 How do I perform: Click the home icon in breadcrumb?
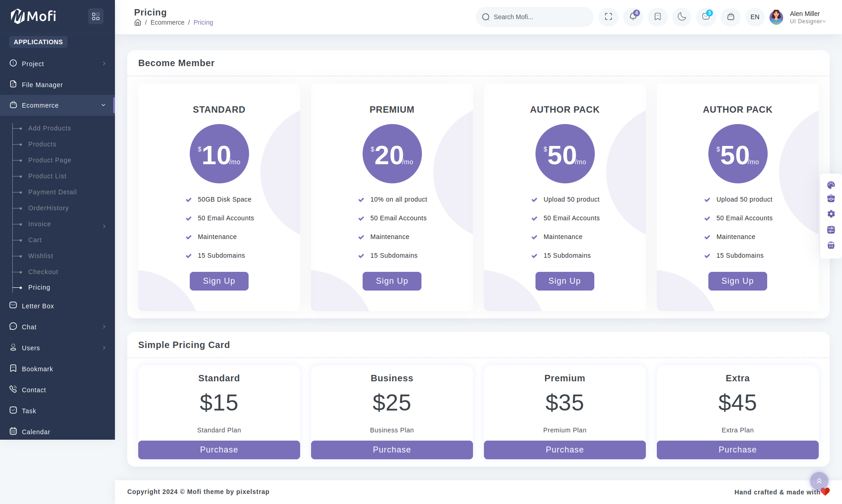coord(138,22)
